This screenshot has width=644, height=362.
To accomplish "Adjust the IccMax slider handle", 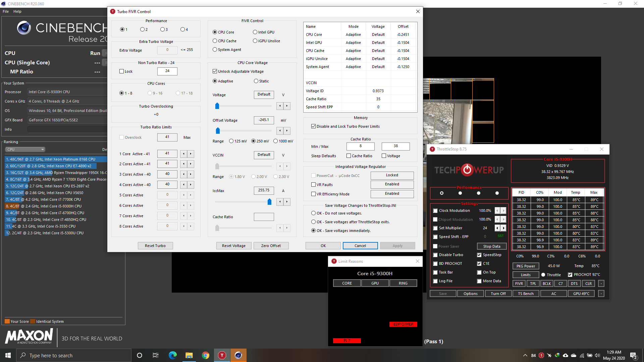I will pos(269,201).
